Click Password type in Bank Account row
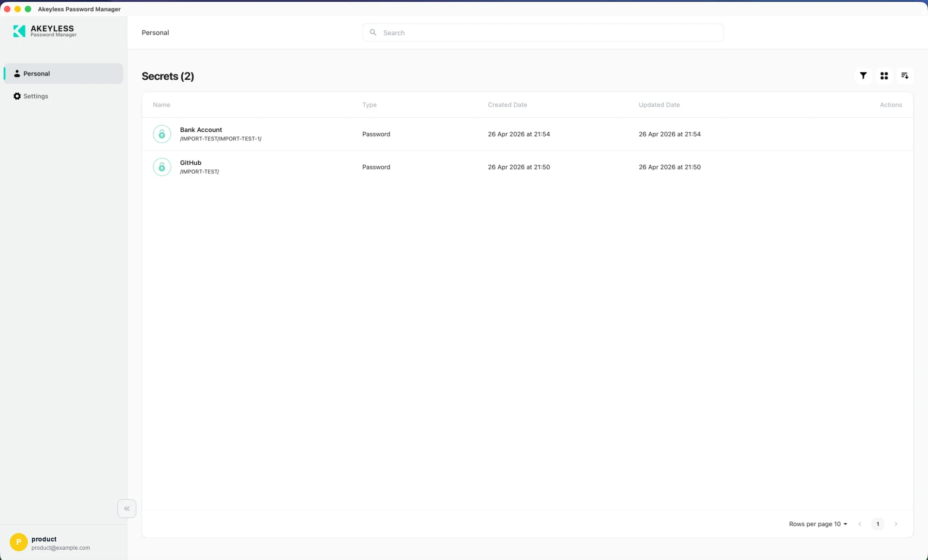This screenshot has height=560, width=928. (376, 134)
